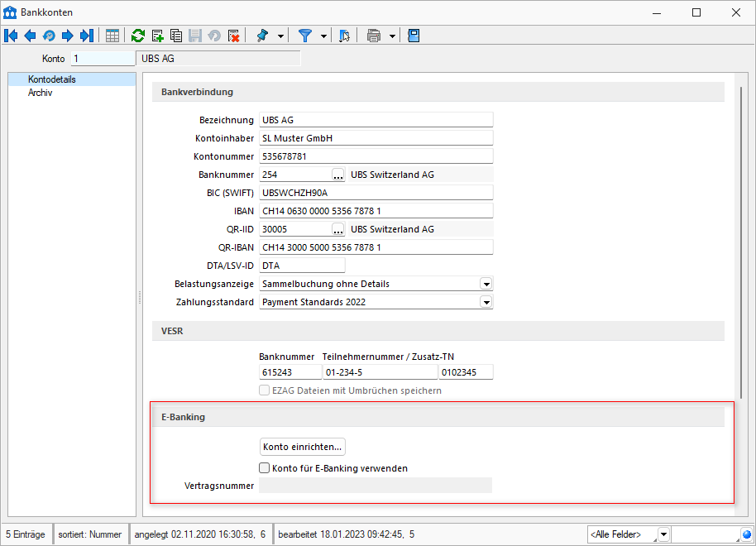The width and height of the screenshot is (756, 546).
Task: Refresh data with green arrows icon
Action: (x=138, y=36)
